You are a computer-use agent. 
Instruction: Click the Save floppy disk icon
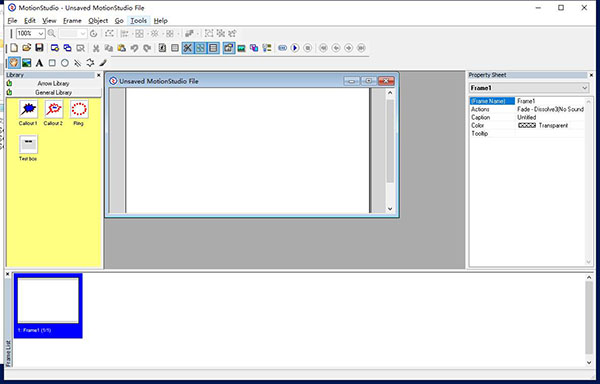39,48
